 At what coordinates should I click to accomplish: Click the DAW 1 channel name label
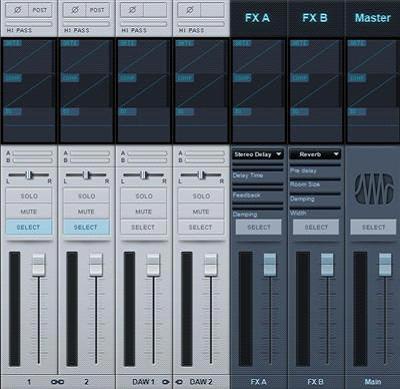coord(143,382)
